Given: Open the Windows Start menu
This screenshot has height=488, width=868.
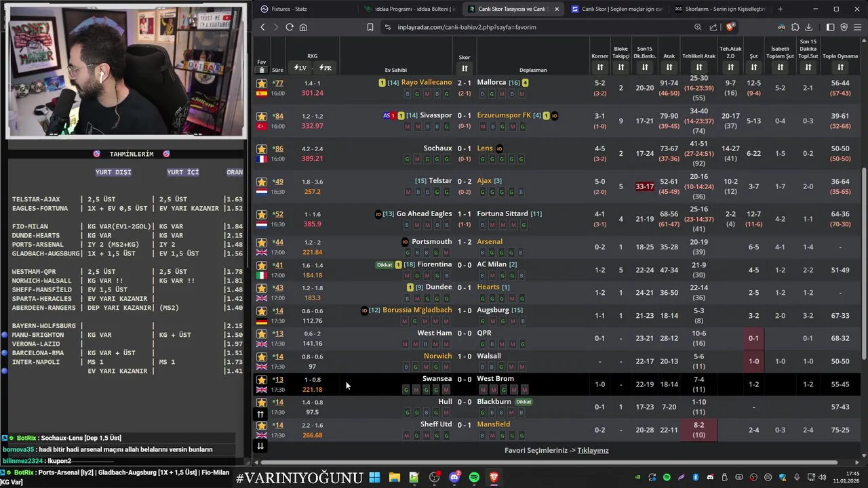Looking at the screenshot, I should tap(374, 478).
